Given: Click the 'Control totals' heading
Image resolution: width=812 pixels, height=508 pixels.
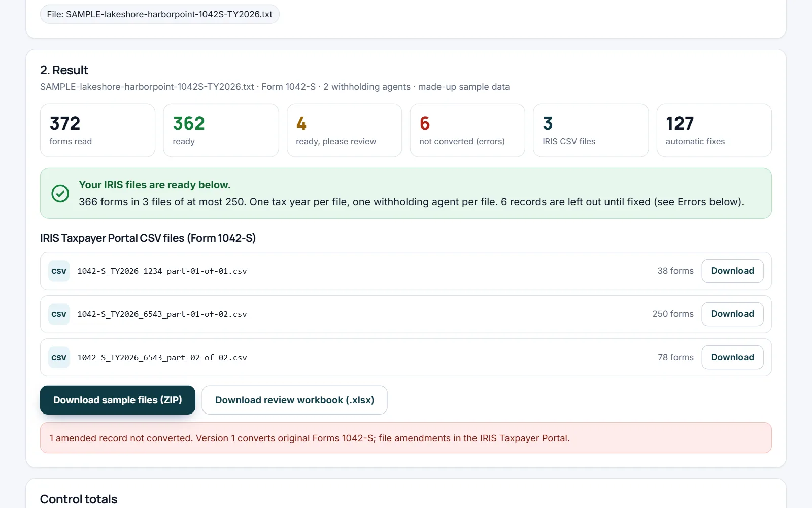Looking at the screenshot, I should coord(79,499).
